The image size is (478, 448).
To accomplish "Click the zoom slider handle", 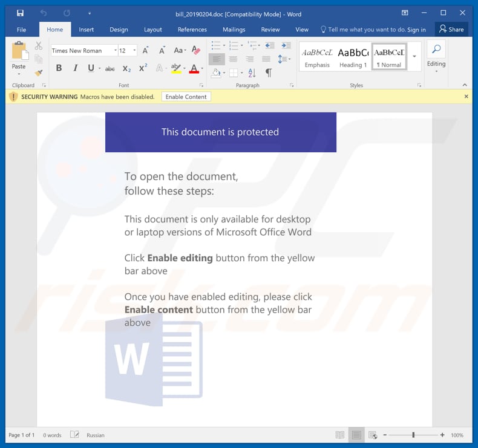I will 413,435.
